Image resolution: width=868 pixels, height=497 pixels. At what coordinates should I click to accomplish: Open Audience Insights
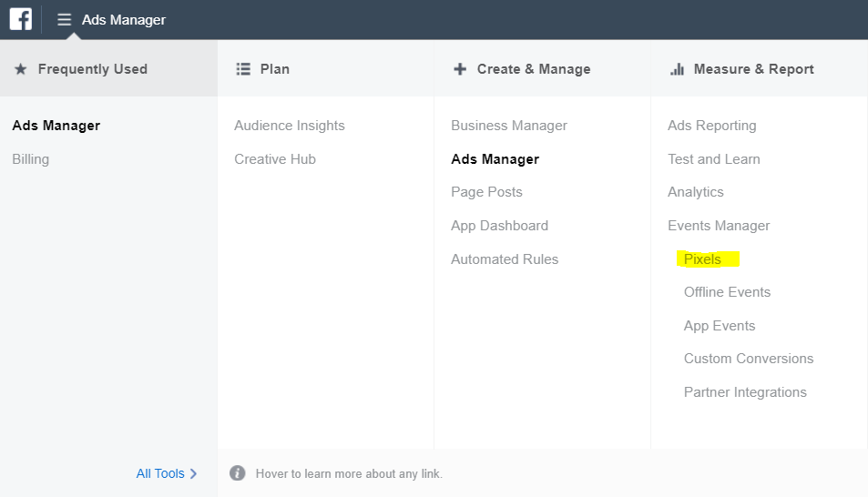(x=289, y=126)
